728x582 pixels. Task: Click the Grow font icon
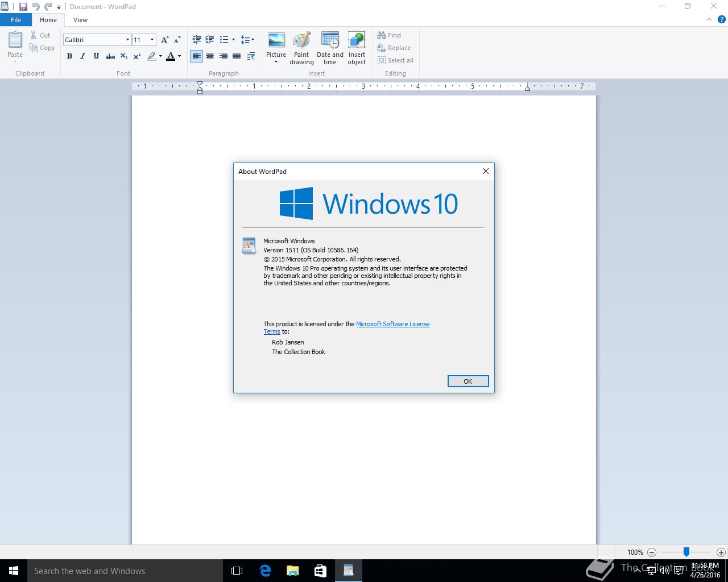(164, 40)
